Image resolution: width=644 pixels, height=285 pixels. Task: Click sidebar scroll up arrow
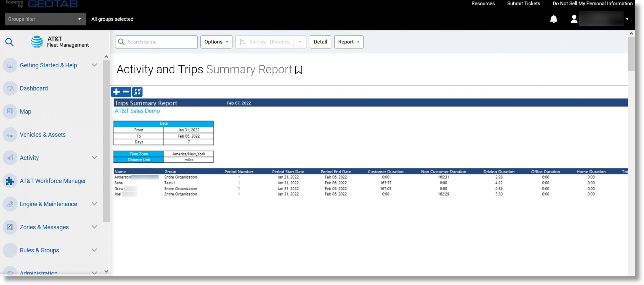point(106,57)
